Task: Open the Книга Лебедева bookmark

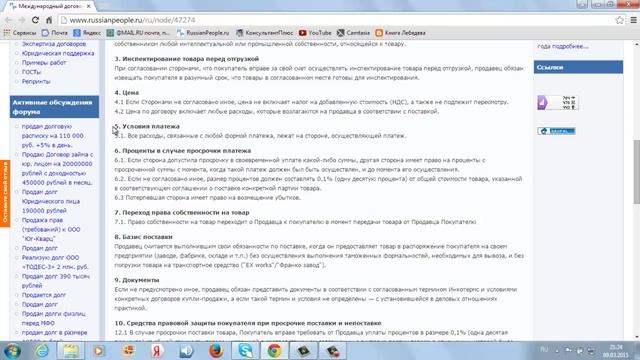Action: 400,33
